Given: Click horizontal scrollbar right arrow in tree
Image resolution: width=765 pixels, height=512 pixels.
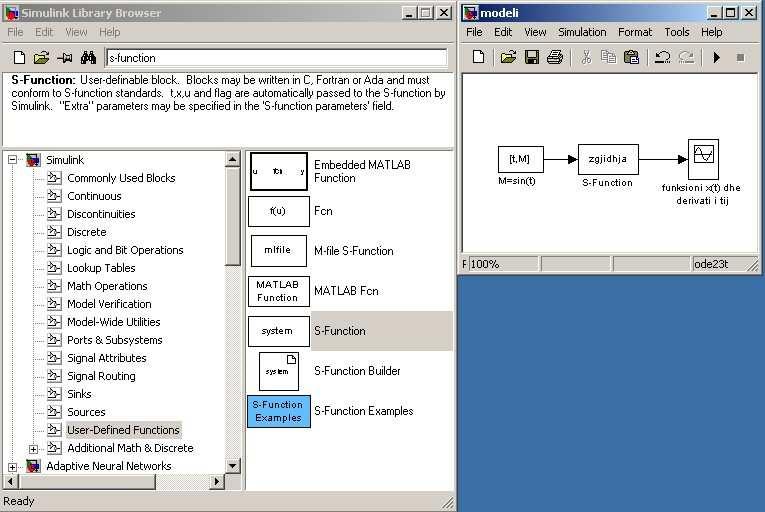Looking at the screenshot, I should tap(217, 482).
